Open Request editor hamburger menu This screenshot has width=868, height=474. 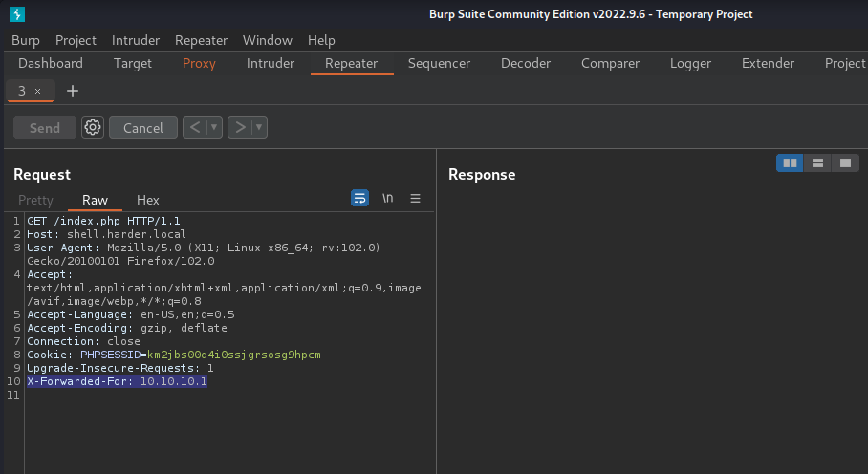(415, 198)
